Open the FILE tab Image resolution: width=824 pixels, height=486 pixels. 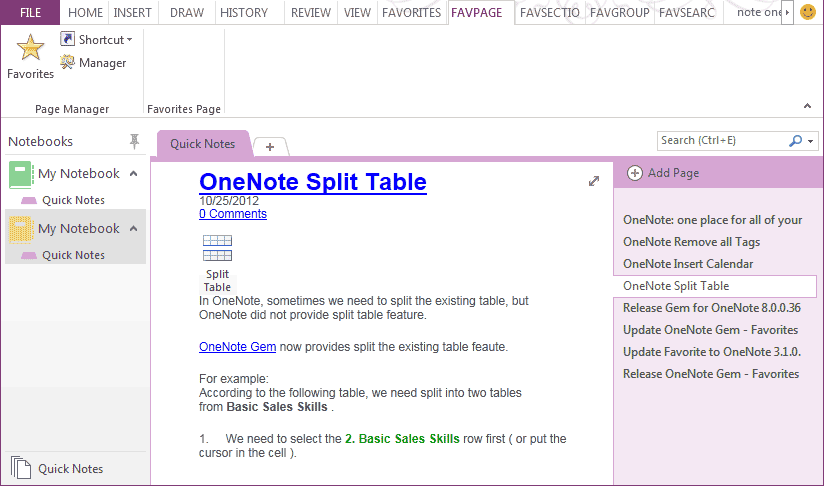(x=30, y=12)
